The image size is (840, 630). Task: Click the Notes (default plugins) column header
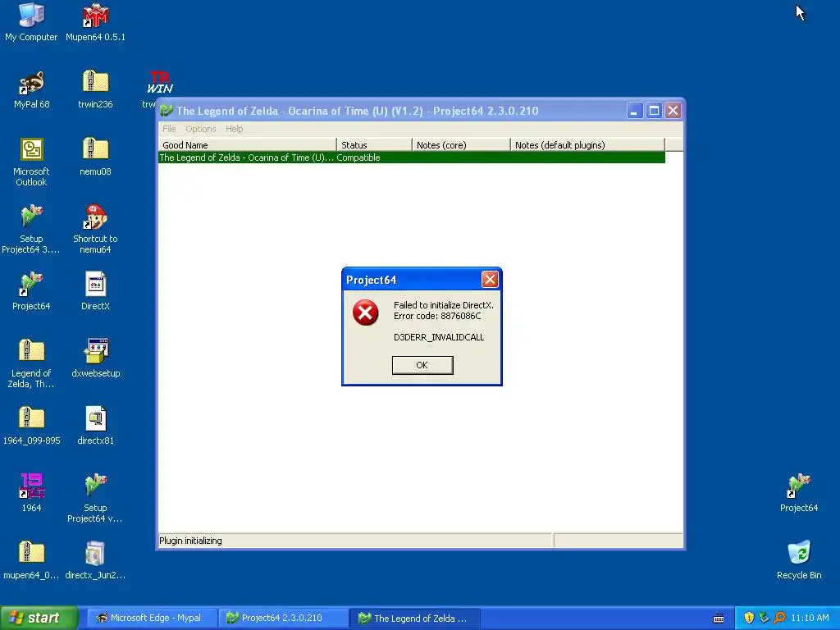[x=587, y=144]
